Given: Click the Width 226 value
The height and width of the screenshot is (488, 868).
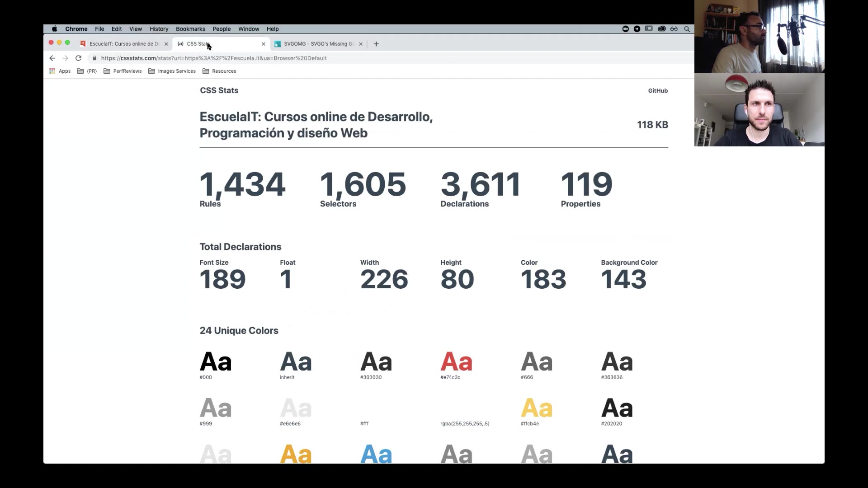Looking at the screenshot, I should tap(384, 279).
